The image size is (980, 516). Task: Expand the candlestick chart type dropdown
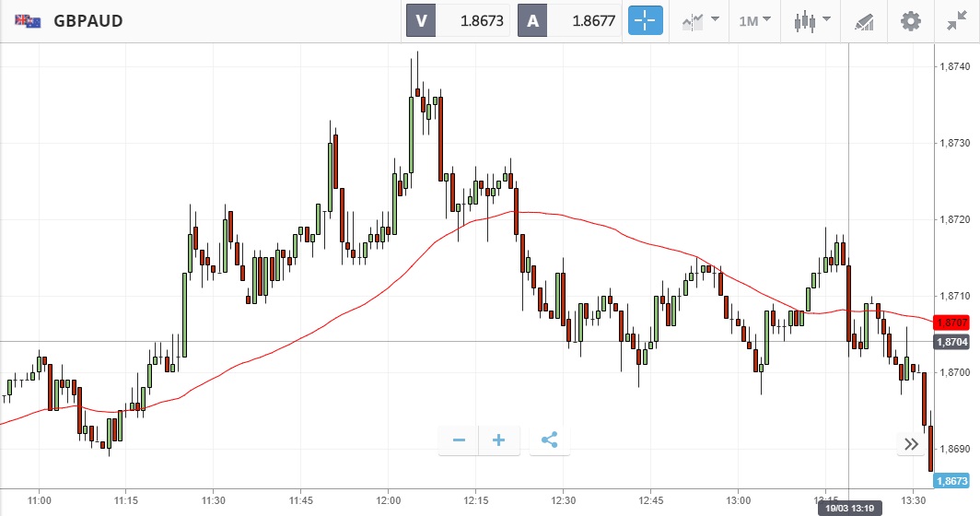pos(812,20)
